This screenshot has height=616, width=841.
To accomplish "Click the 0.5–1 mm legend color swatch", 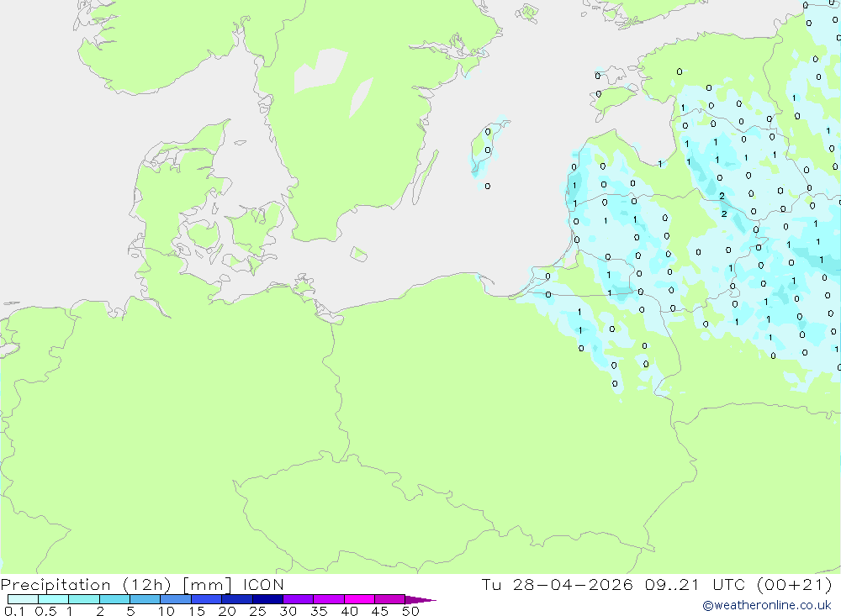I will click(x=54, y=599).
